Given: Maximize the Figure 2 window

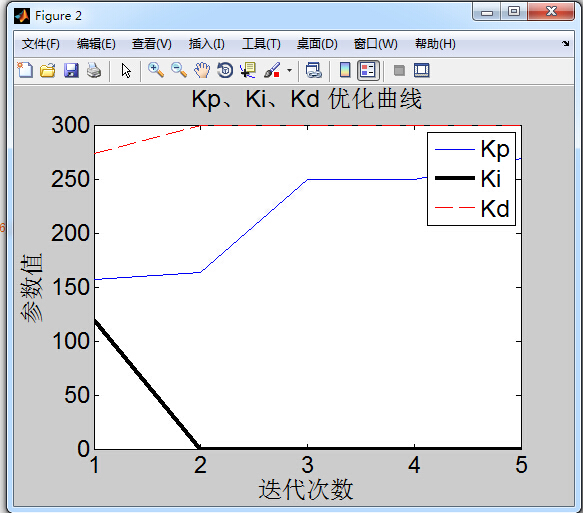Looking at the screenshot, I should [514, 12].
